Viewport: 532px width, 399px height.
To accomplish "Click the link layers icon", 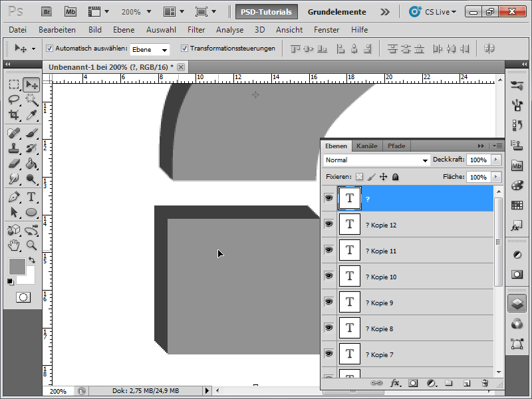I will tap(376, 383).
